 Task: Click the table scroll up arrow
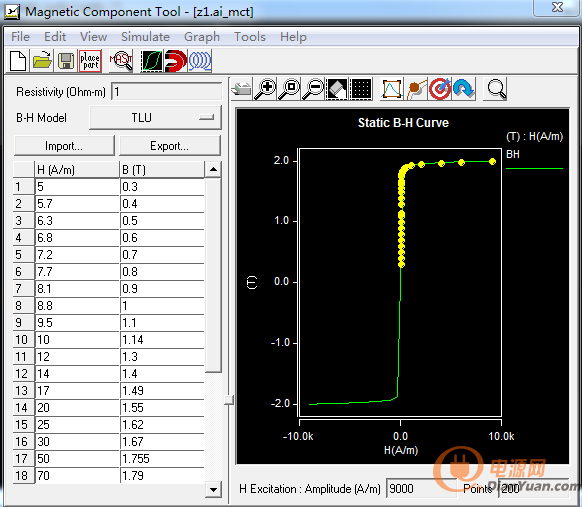pyautogui.click(x=213, y=170)
